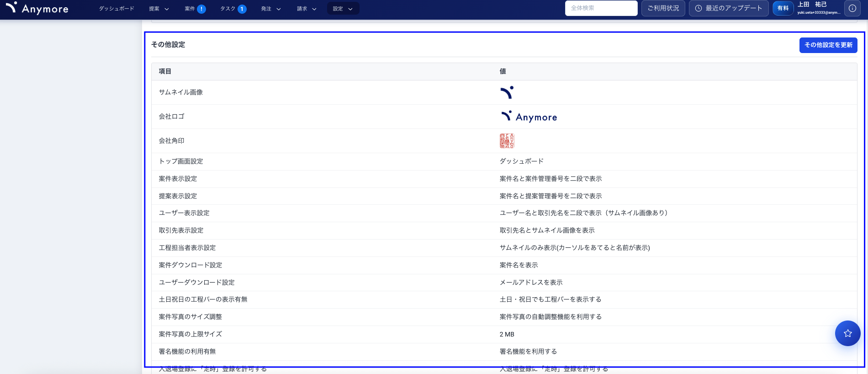Click 案件名と案件管理番号を二段で表示 value
This screenshot has width=868, height=374.
click(x=550, y=179)
